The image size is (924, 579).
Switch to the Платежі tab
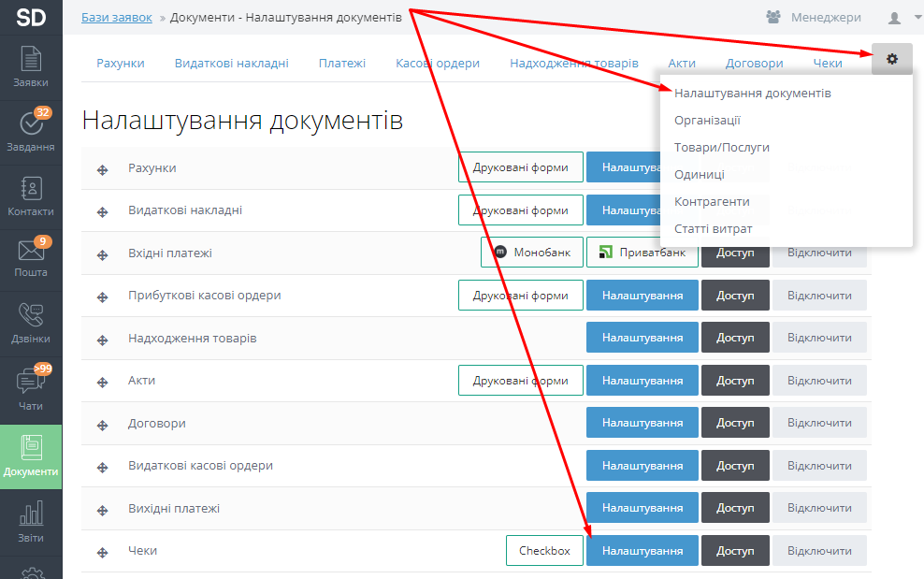point(341,64)
